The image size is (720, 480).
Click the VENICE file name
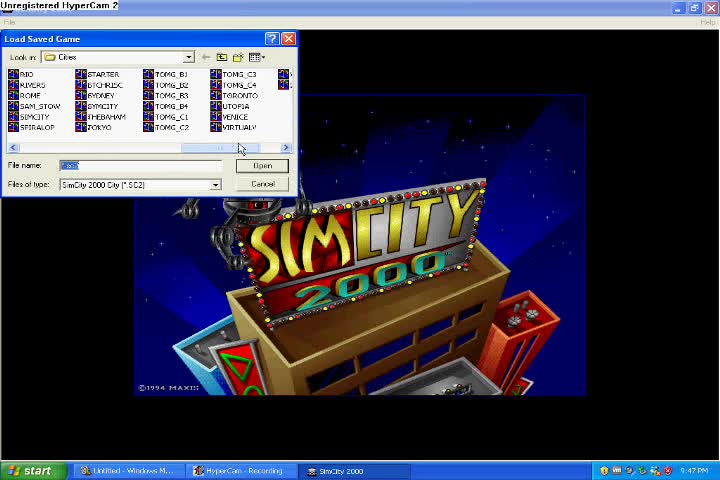click(x=235, y=117)
